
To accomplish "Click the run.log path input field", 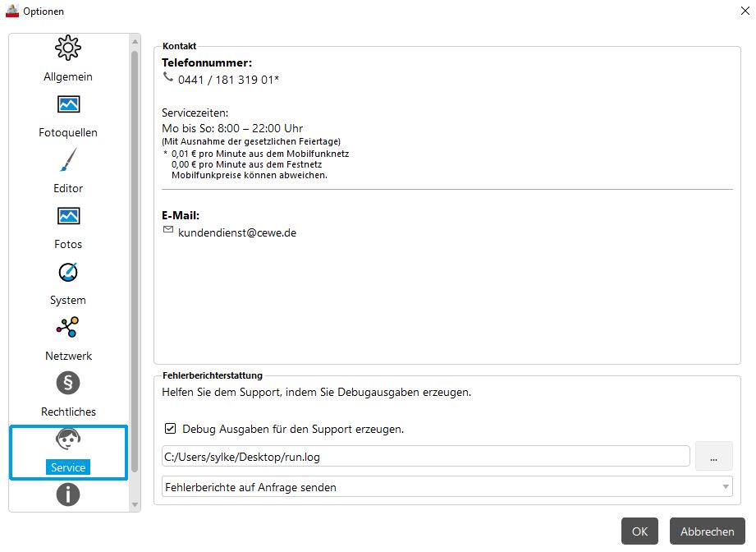I will click(x=426, y=457).
